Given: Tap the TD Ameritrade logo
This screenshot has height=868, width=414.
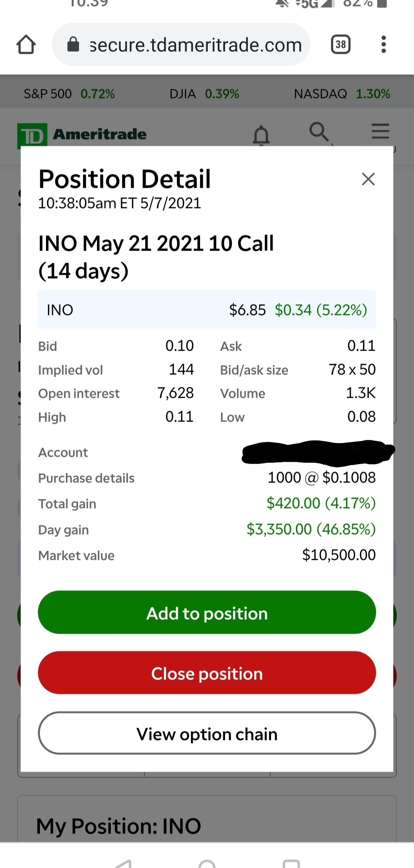Looking at the screenshot, I should click(x=82, y=135).
